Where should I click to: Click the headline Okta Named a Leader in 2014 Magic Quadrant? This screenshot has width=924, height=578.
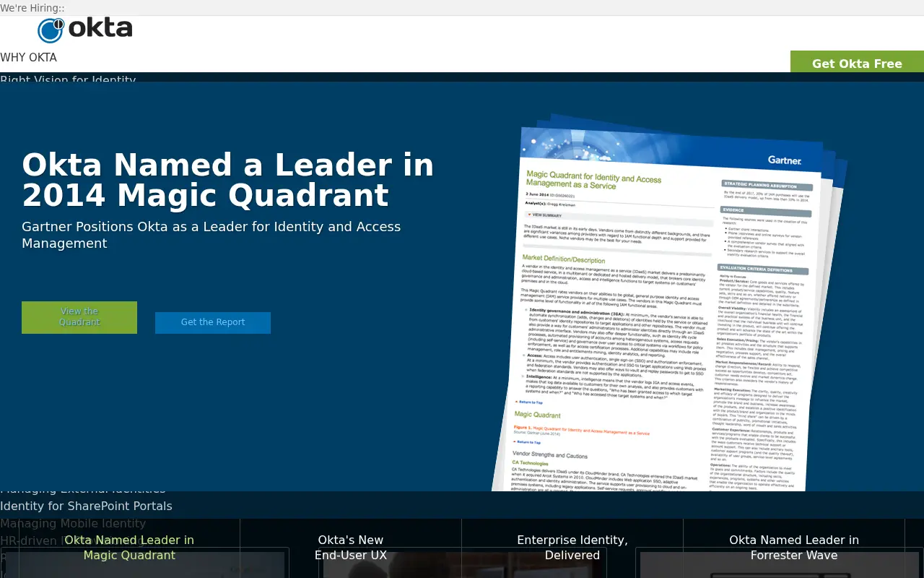point(228,180)
